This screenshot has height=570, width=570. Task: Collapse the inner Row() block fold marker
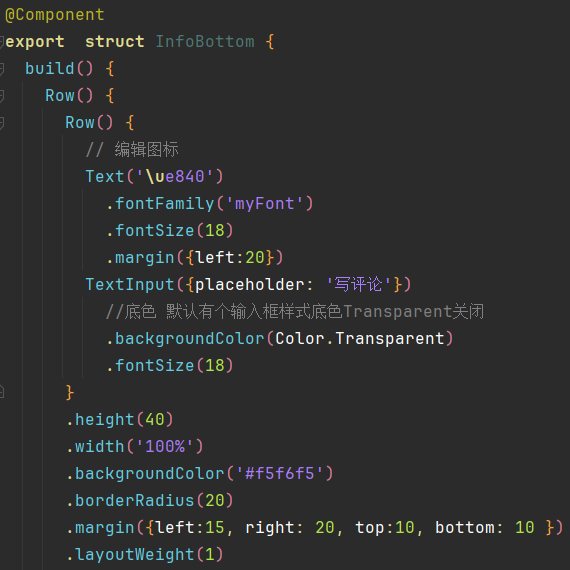[1, 123]
